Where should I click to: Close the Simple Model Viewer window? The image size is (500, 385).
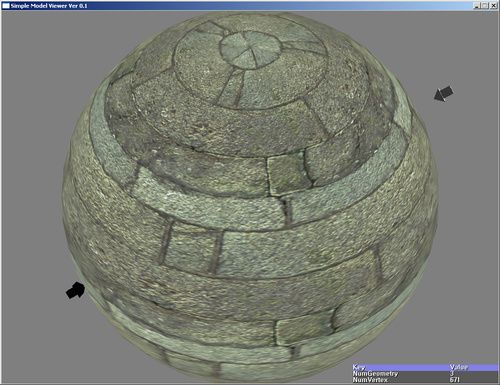493,6
